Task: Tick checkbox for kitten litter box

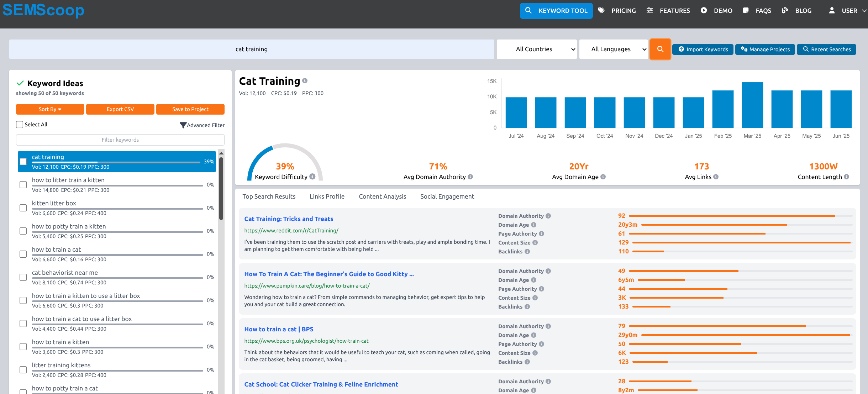Action: click(x=23, y=208)
